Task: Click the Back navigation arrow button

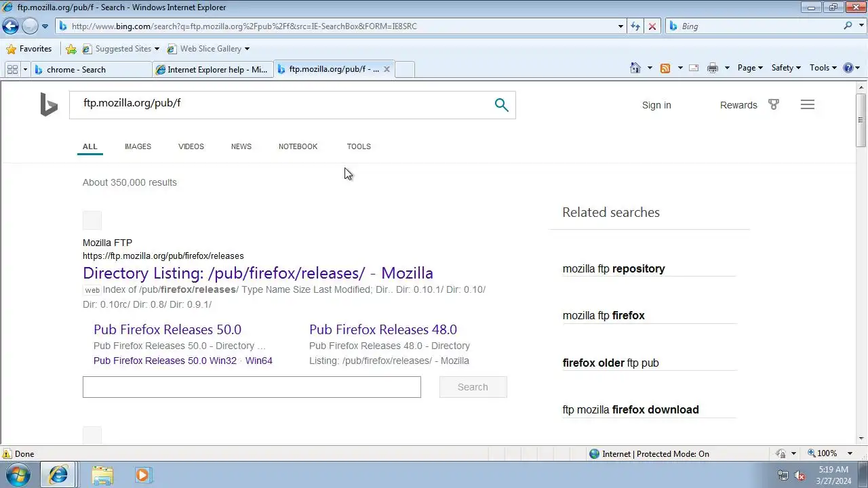Action: 10,26
